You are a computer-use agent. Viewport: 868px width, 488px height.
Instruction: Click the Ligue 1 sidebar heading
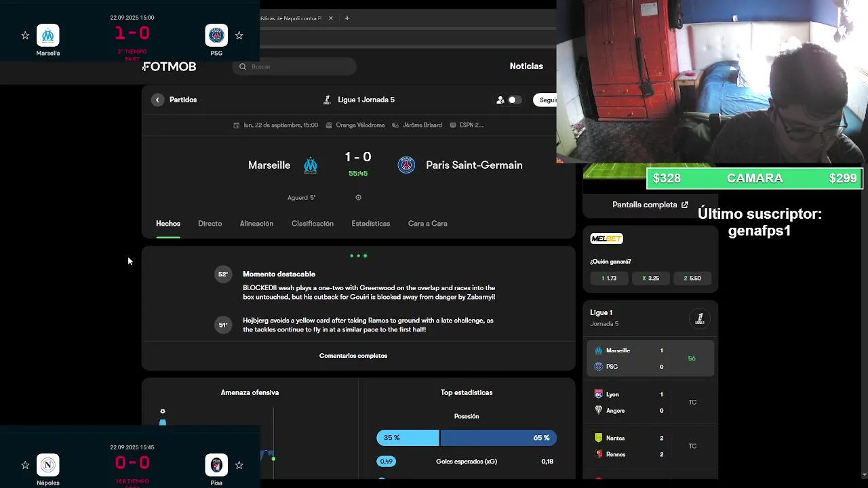601,312
